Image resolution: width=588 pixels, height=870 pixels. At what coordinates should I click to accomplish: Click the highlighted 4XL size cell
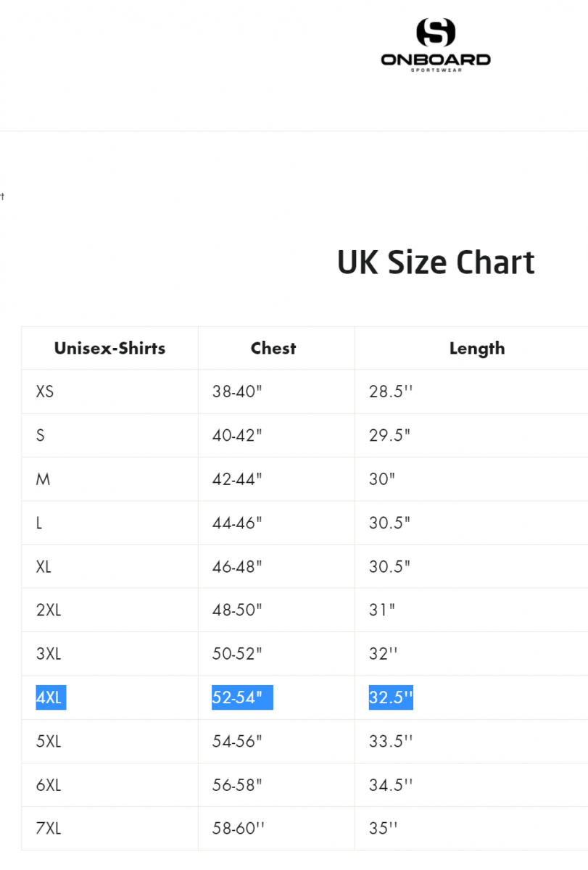pos(51,697)
